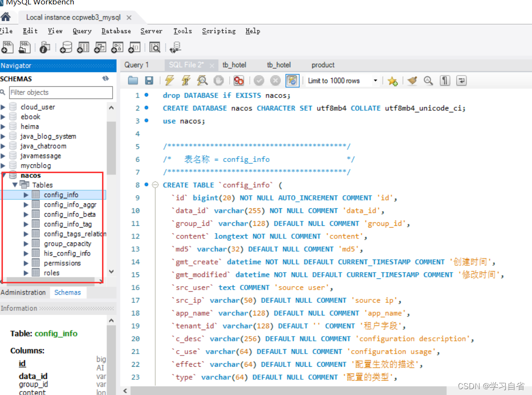532x395 pixels.
Task: Toggle autocommit mode icon
Action: (x=292, y=80)
